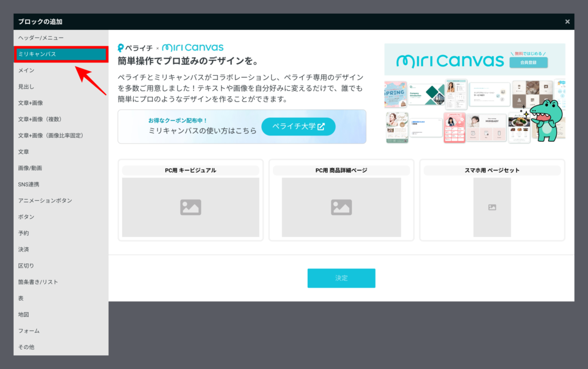The image size is (588, 369).
Task: Choose the 文章+画像 category
Action: [61, 103]
